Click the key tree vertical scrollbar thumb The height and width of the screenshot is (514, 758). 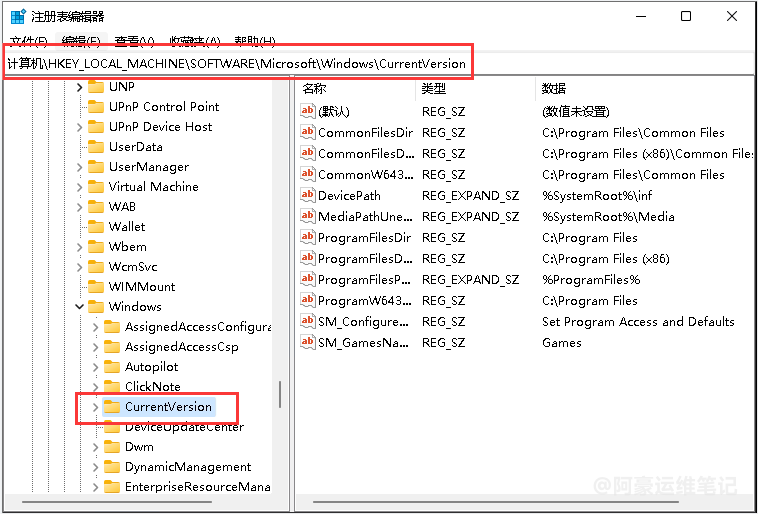[x=280, y=394]
